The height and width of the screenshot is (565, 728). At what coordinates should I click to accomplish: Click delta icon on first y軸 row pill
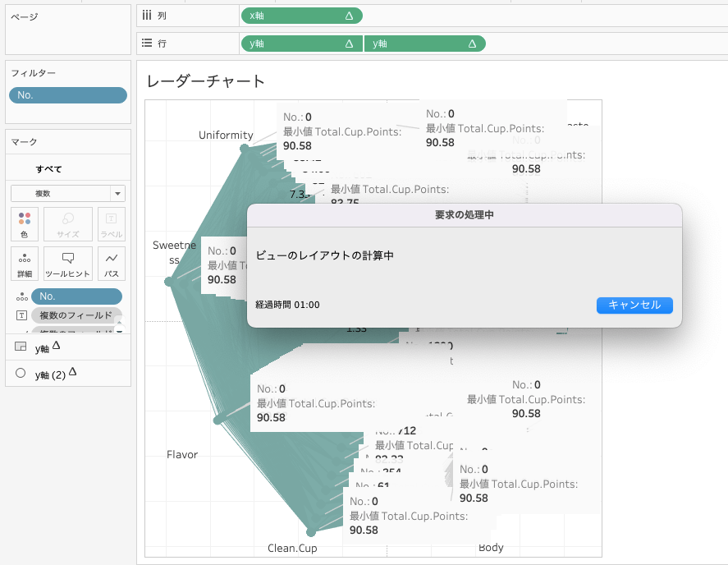pyautogui.click(x=349, y=44)
